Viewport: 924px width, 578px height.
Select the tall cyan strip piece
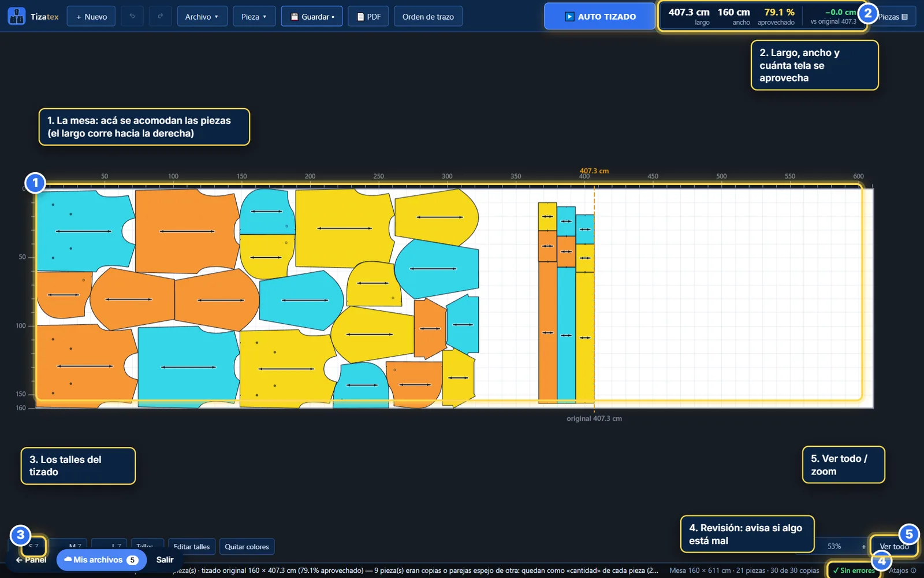(566, 334)
